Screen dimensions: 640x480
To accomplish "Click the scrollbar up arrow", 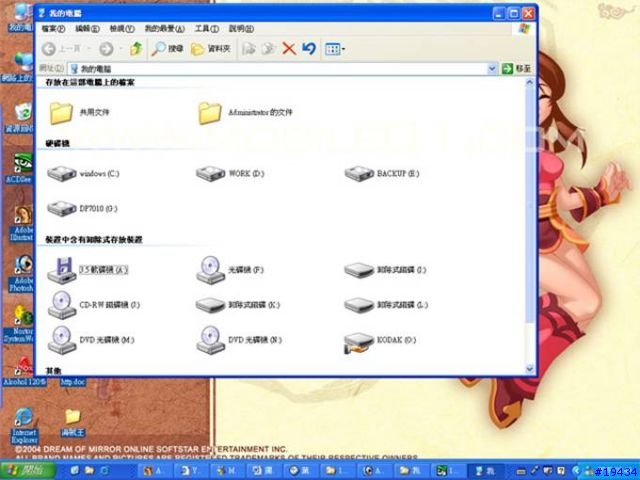I will [530, 82].
